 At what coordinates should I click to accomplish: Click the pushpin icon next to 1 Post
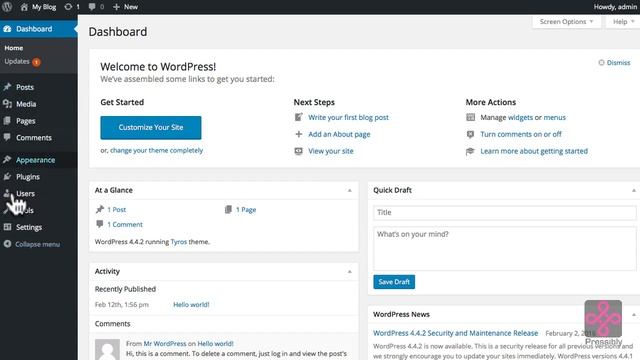[x=100, y=209]
